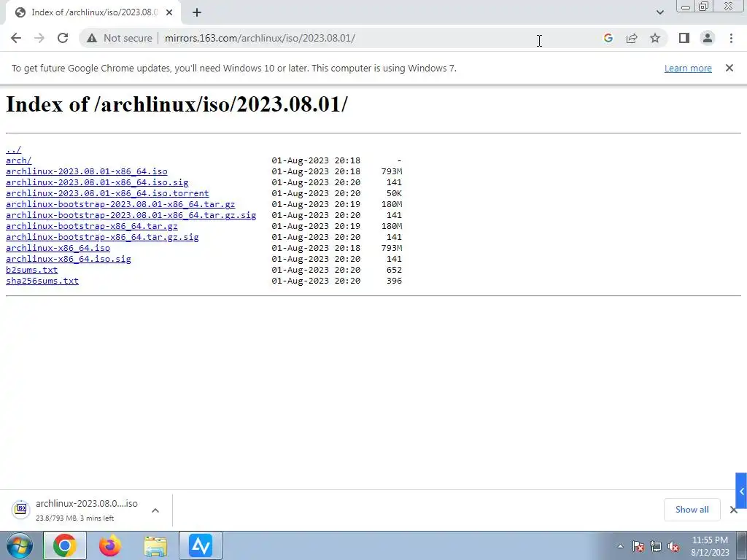The width and height of the screenshot is (747, 560).
Task: Click the 652 size beside b2sums.txt
Action: (x=394, y=270)
